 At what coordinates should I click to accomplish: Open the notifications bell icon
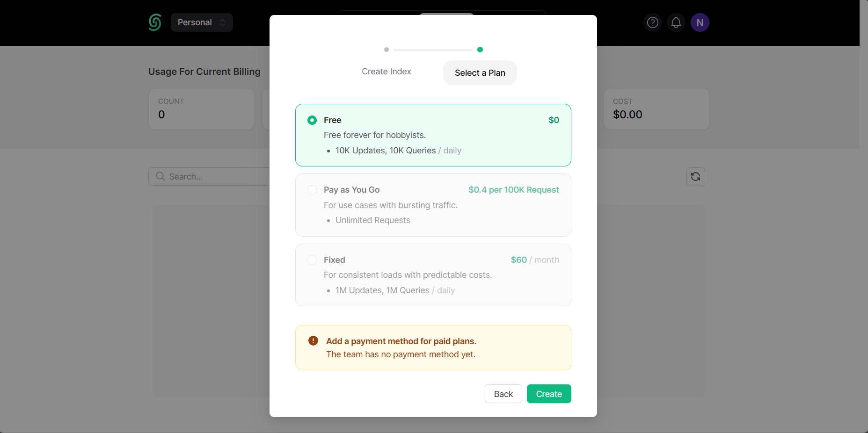click(676, 22)
